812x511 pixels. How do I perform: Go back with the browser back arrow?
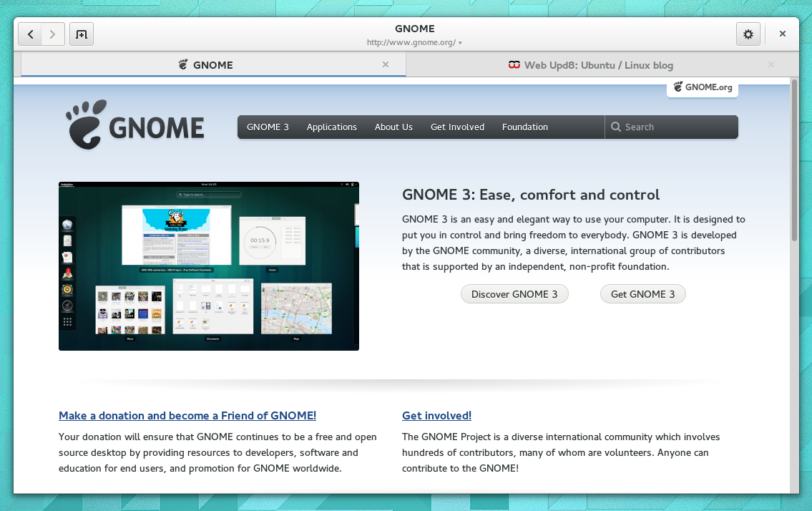pos(31,34)
